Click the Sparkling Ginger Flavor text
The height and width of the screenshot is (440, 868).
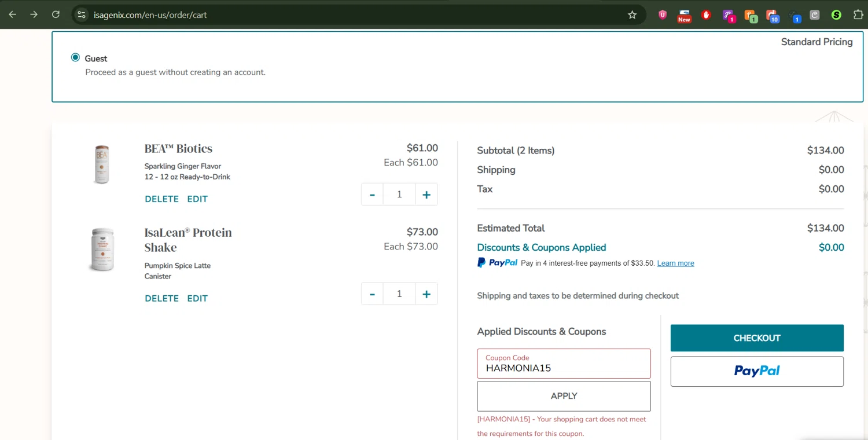pyautogui.click(x=183, y=166)
